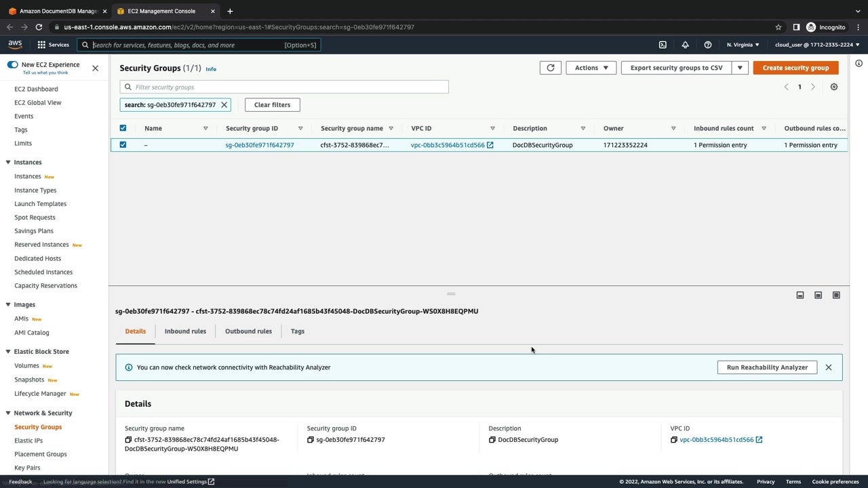This screenshot has width=868, height=488.
Task: Open VPC link external icon in table row
Action: coord(490,145)
